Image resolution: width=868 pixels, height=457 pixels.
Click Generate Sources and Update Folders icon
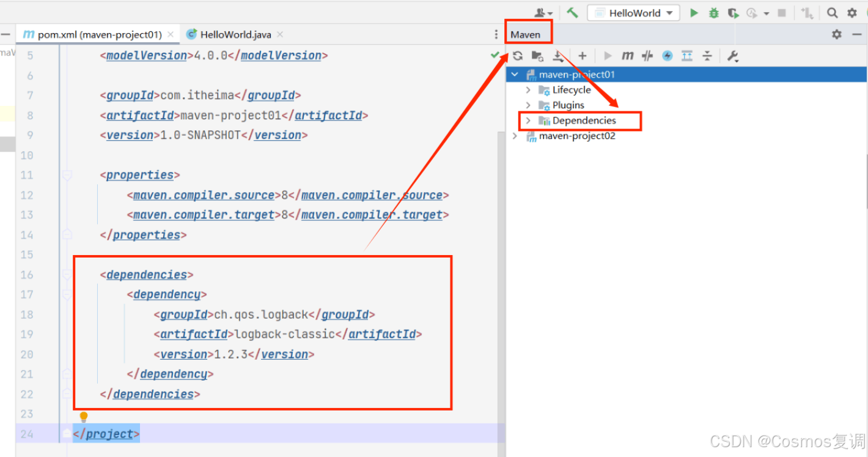(x=537, y=56)
